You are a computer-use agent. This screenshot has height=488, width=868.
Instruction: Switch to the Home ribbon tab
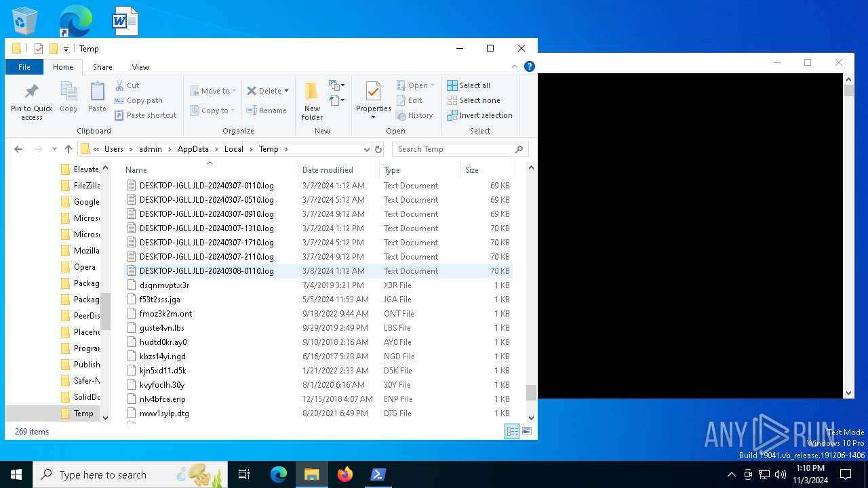coord(63,67)
